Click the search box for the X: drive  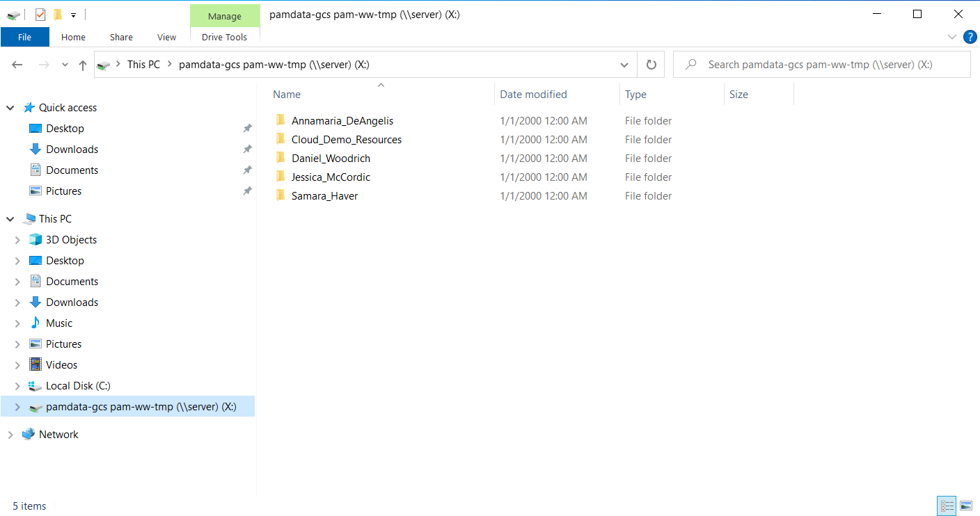click(x=820, y=65)
